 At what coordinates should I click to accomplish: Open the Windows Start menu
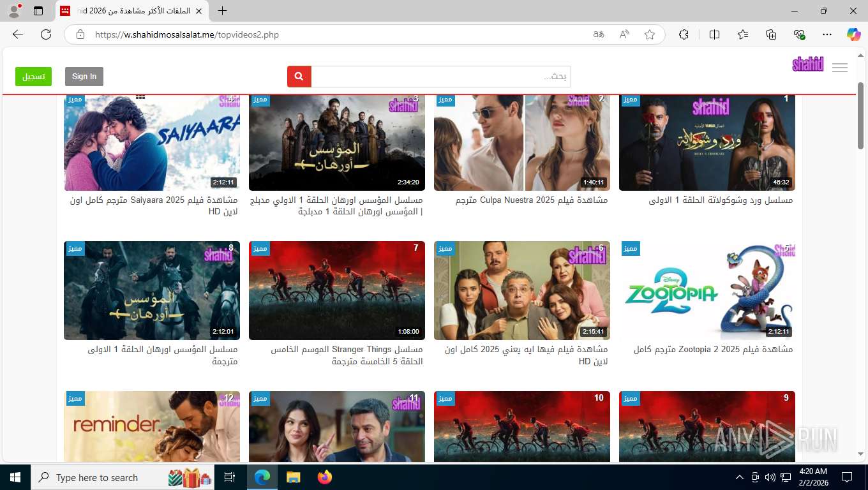tap(15, 477)
